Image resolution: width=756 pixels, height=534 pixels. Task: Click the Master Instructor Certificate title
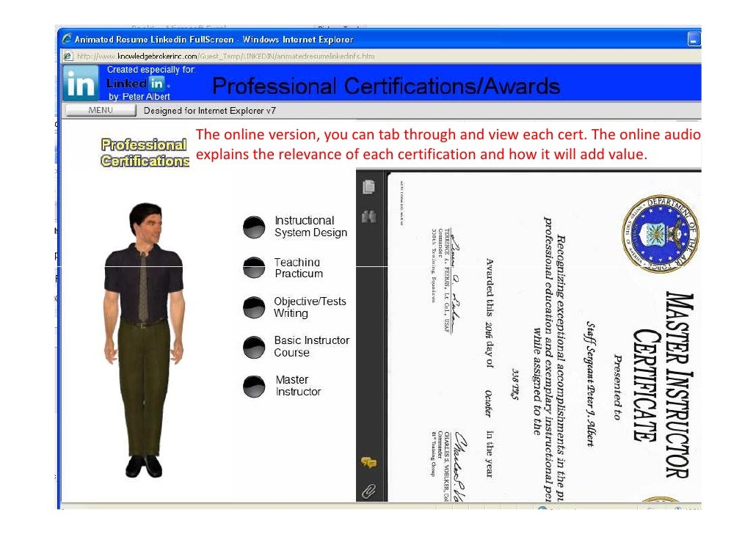pos(664,384)
